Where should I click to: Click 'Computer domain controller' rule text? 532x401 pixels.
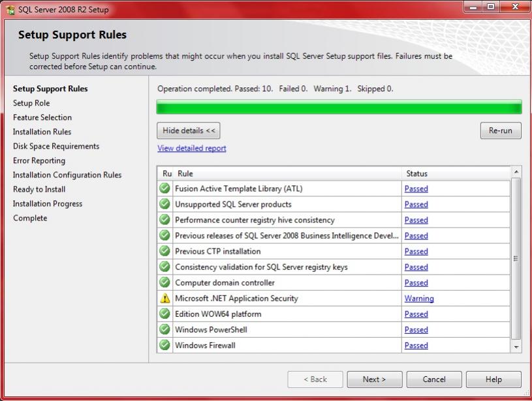click(x=225, y=283)
